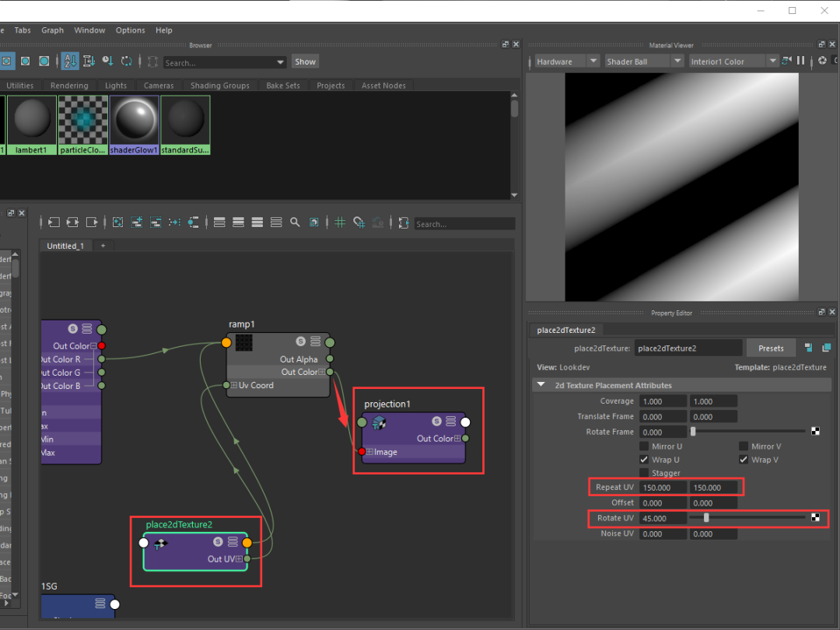This screenshot has width=840, height=630.
Task: Toggle the Mirror U checkbox
Action: pyautogui.click(x=644, y=446)
